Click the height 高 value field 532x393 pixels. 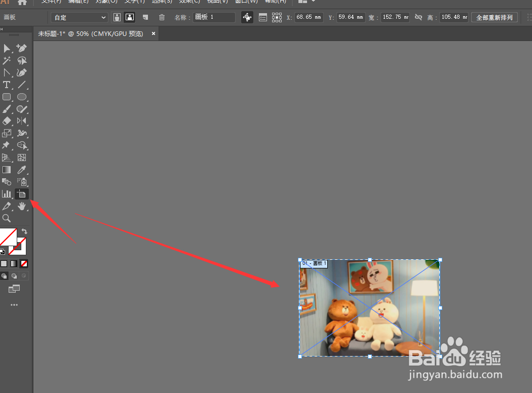click(x=454, y=17)
